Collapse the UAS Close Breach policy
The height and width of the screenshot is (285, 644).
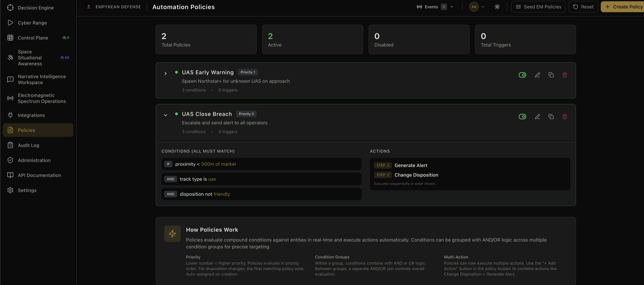165,115
